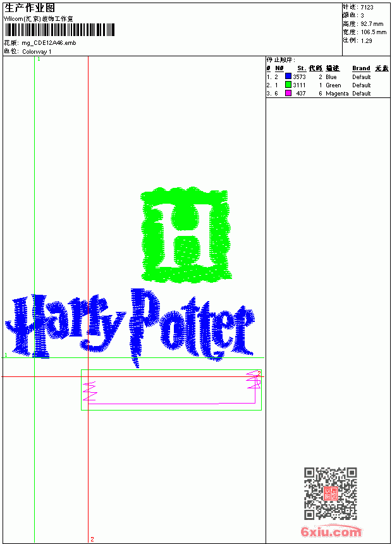Click the 代码 code column header
This screenshot has width=392, height=544.
tap(315, 68)
